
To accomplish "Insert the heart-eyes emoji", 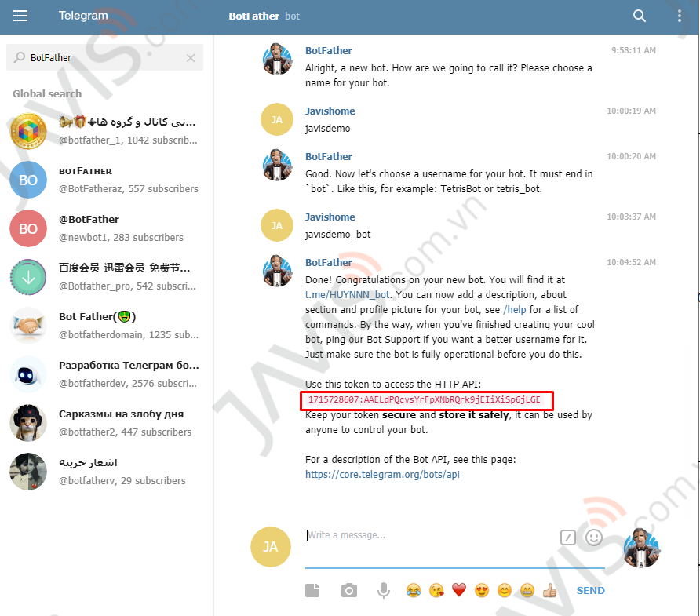I will pyautogui.click(x=482, y=591).
